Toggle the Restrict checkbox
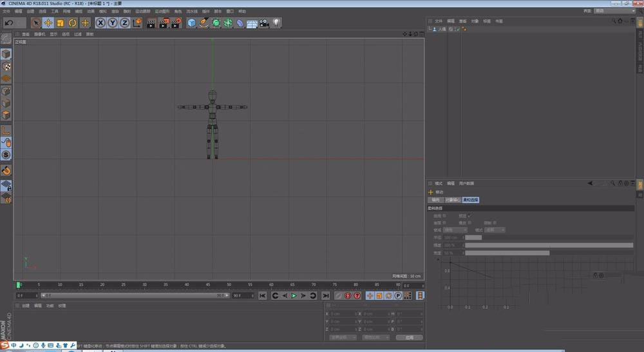The width and height of the screenshot is (644, 352). pos(495,223)
